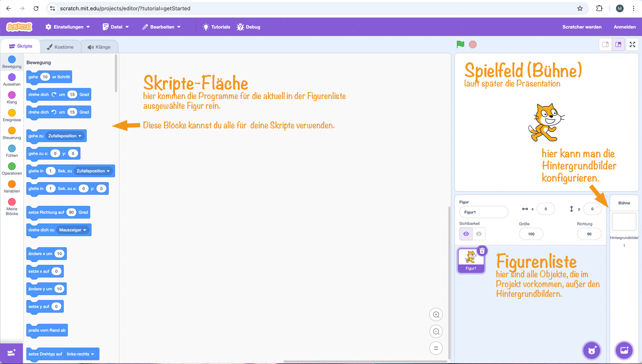Select the Figur1 sprite thumbnail
Image resolution: width=642 pixels, height=364 pixels.
tap(471, 260)
